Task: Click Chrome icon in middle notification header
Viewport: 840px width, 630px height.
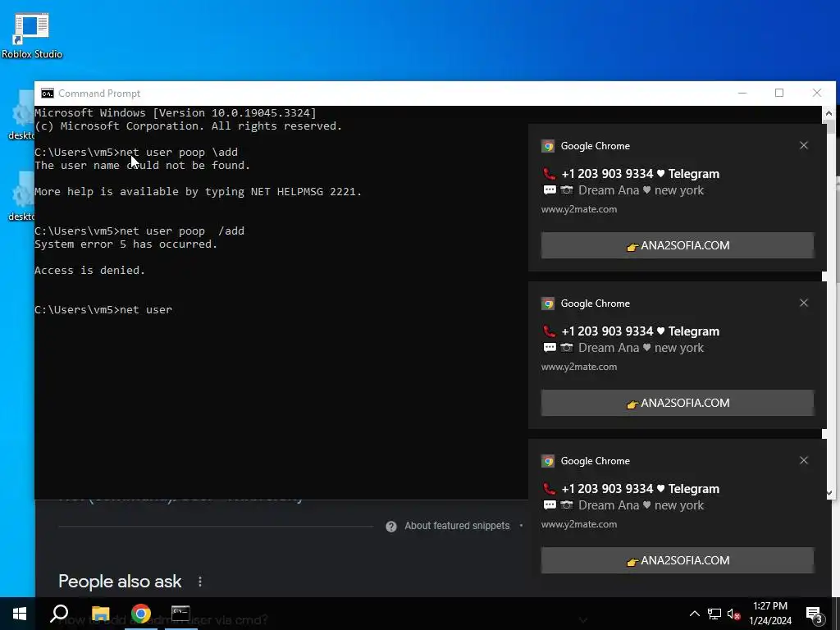Action: 547,304
